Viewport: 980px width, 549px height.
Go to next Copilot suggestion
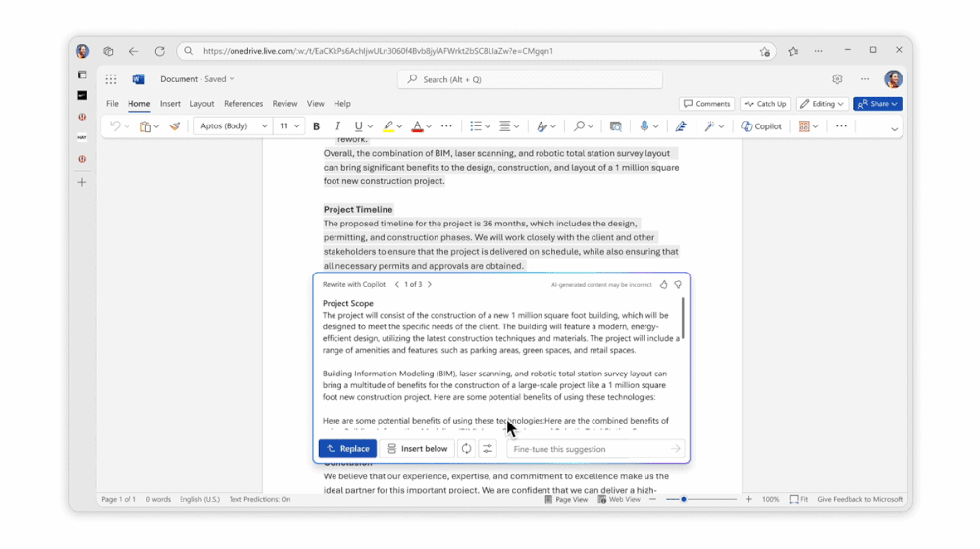[x=430, y=285]
